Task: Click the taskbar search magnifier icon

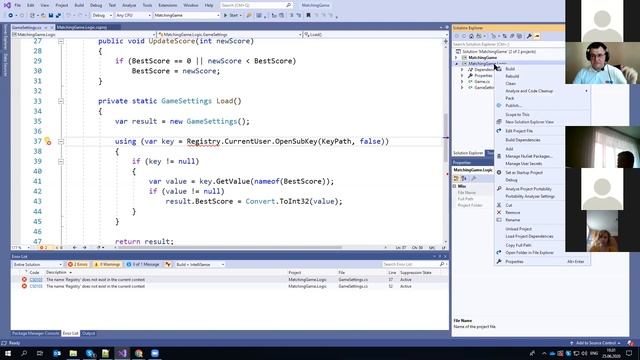Action: [24, 353]
